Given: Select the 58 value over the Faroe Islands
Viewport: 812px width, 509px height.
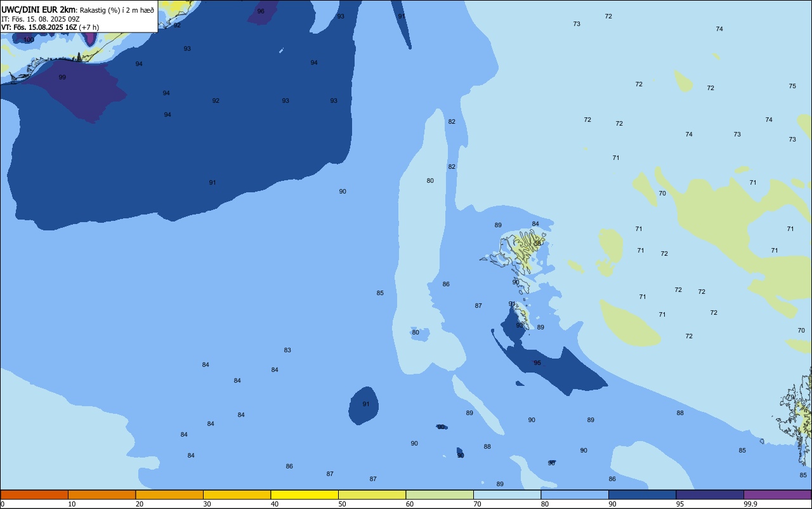Looking at the screenshot, I should click(537, 244).
